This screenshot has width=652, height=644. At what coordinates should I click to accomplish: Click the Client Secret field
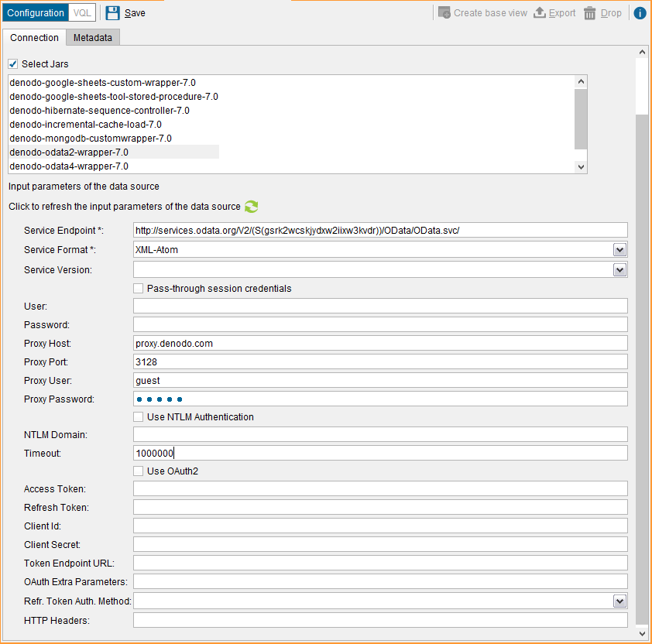tap(380, 545)
